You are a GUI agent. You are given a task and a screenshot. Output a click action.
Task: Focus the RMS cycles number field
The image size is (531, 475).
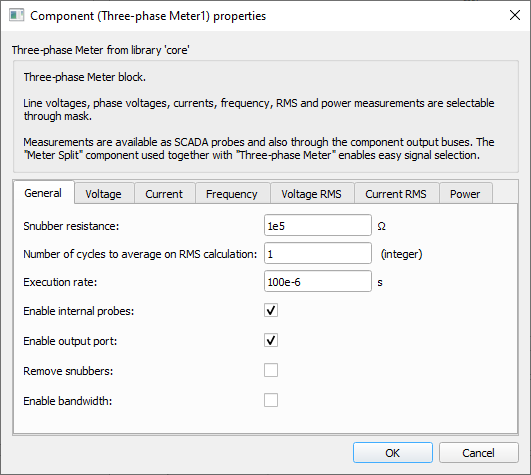318,254
